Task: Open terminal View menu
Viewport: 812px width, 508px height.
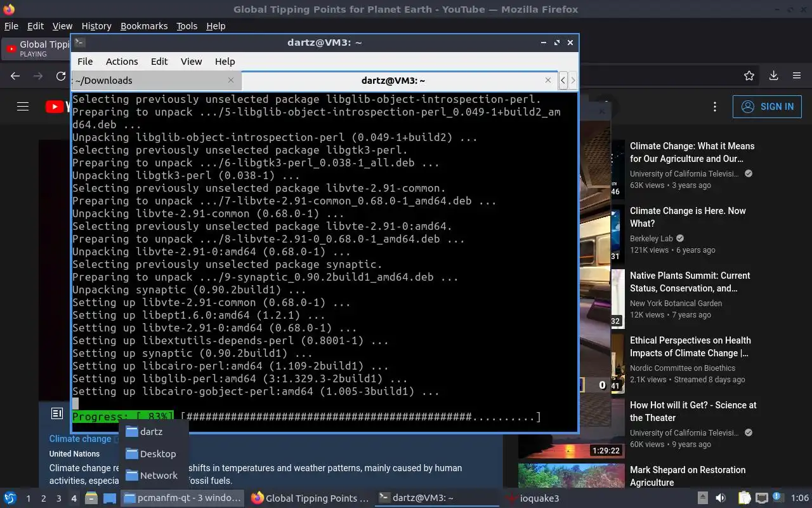Action: [x=191, y=62]
